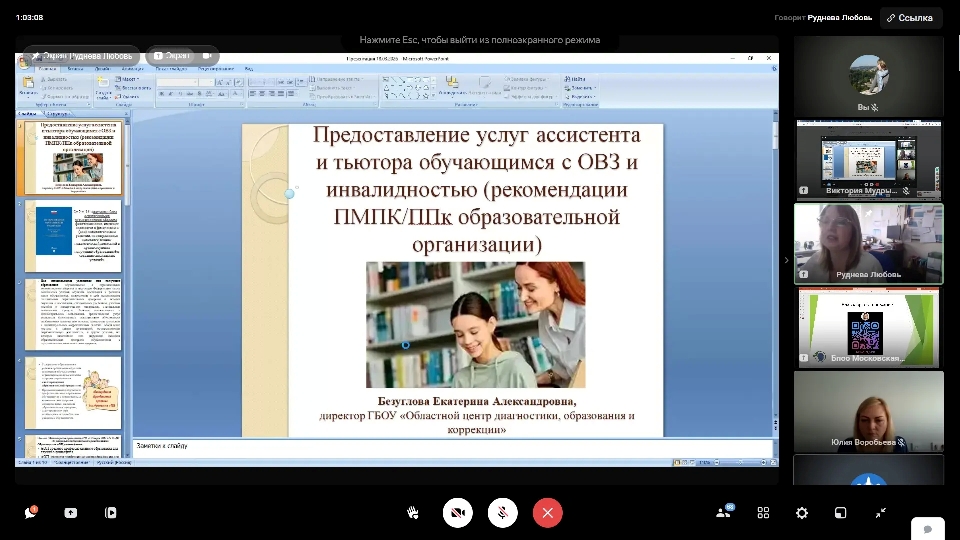Exit fullscreen mode using arrows icon
This screenshot has height=540, width=960.
[x=880, y=513]
